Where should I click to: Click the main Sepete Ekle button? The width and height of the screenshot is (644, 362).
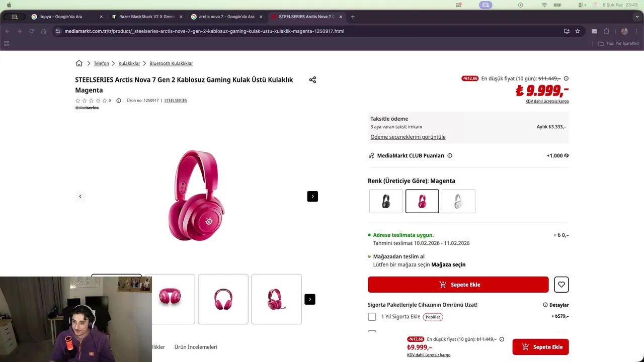(x=458, y=285)
